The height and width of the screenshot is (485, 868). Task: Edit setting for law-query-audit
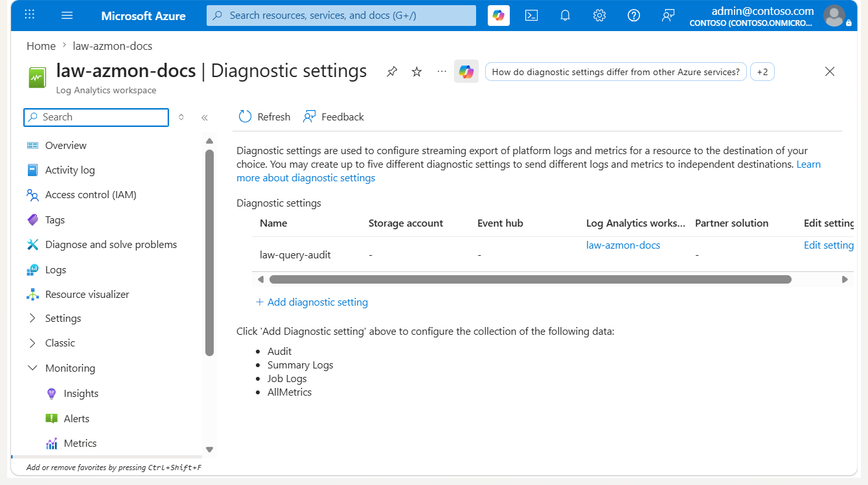coord(828,245)
